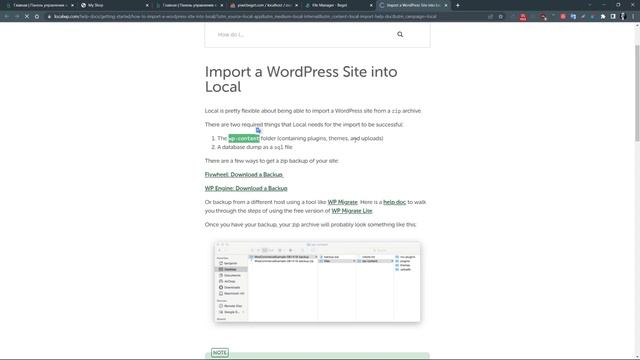The image size is (640, 360).
Task: Close the active 'Import a WordPress Site' tab
Action: tap(446, 5)
